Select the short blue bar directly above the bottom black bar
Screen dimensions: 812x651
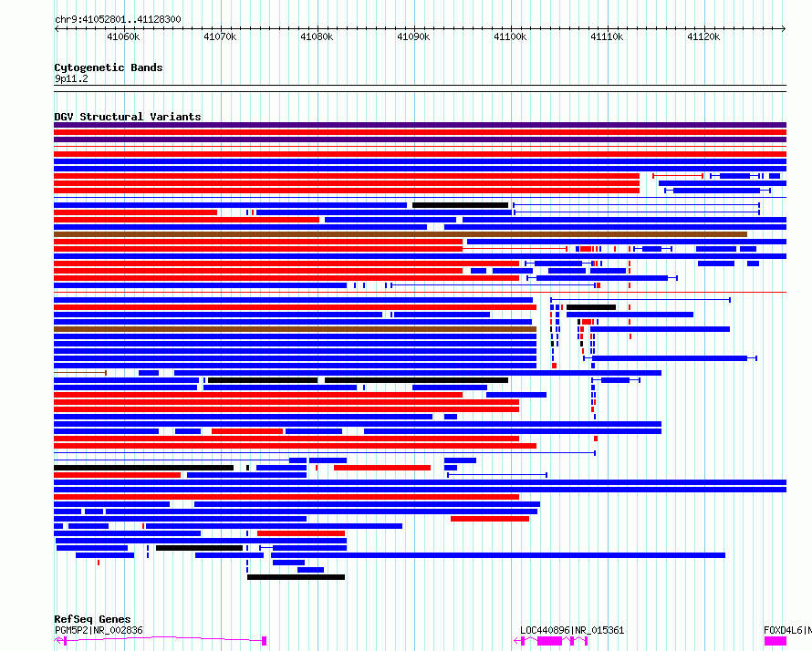click(x=311, y=570)
